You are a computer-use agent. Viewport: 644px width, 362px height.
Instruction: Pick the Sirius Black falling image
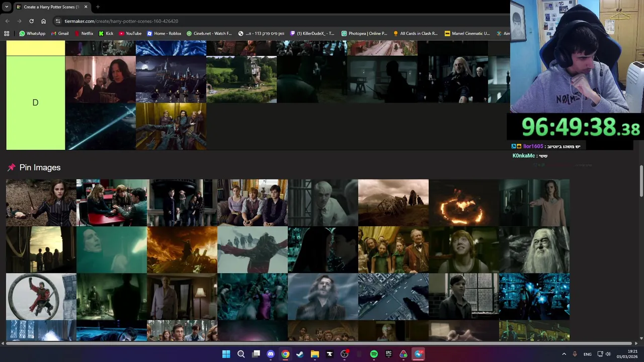coord(323,297)
